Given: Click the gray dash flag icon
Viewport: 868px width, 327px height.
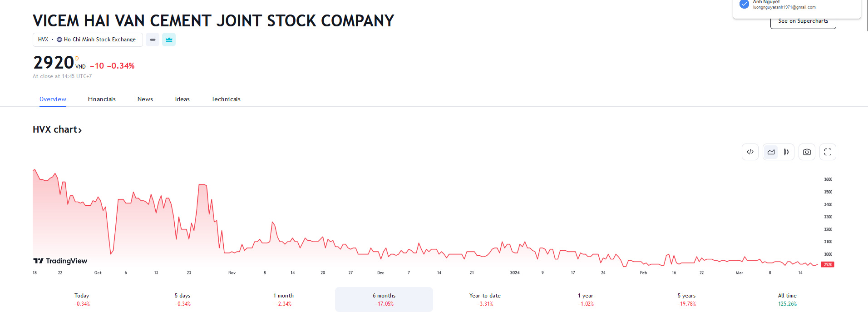Looking at the screenshot, I should pos(153,40).
